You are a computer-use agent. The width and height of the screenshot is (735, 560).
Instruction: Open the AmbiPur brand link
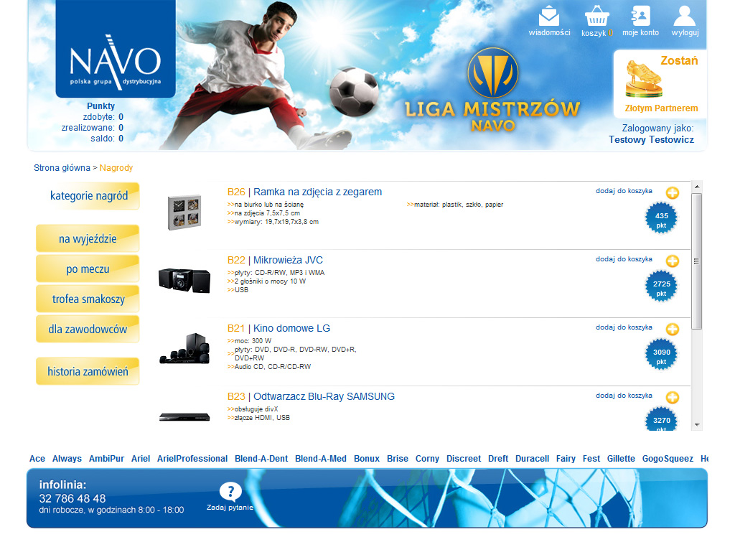(x=106, y=459)
